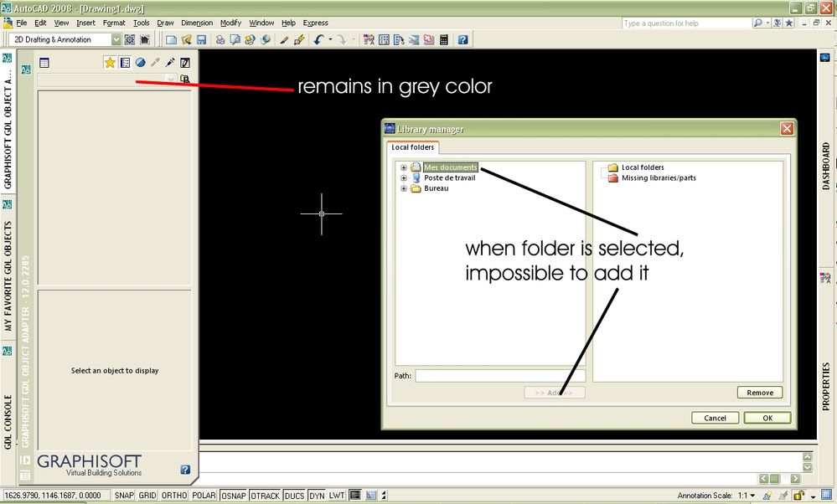The width and height of the screenshot is (837, 504).
Task: Toggle SNAP mode in status bar
Action: tap(124, 496)
